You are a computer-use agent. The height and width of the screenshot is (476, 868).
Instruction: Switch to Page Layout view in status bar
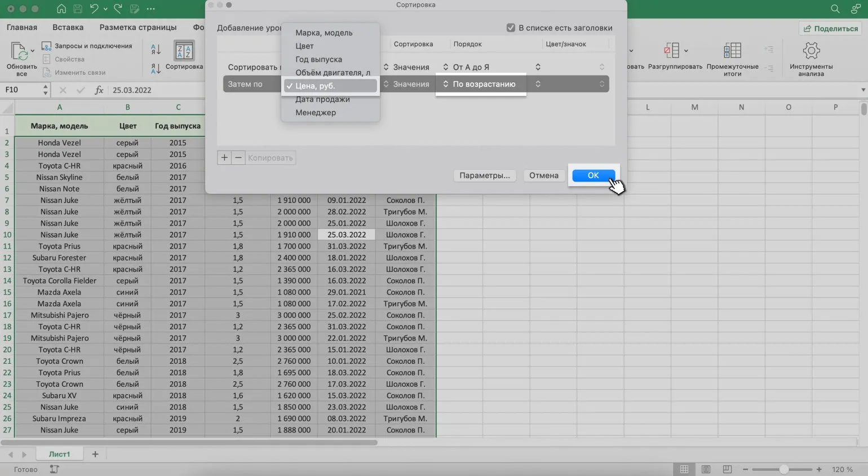pos(706,469)
